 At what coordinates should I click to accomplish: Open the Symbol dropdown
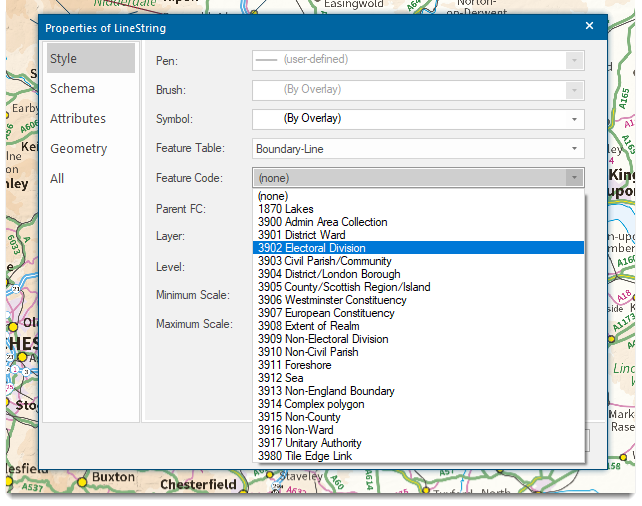(x=574, y=119)
